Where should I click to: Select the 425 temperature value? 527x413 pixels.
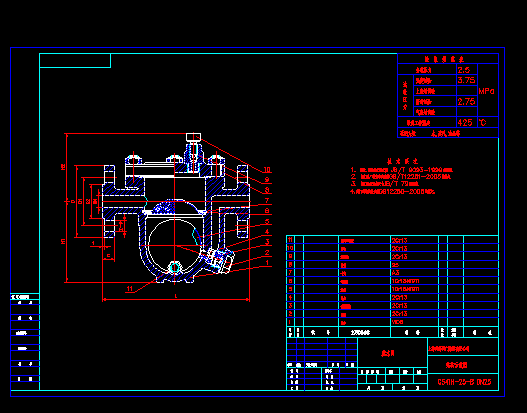pyautogui.click(x=465, y=122)
